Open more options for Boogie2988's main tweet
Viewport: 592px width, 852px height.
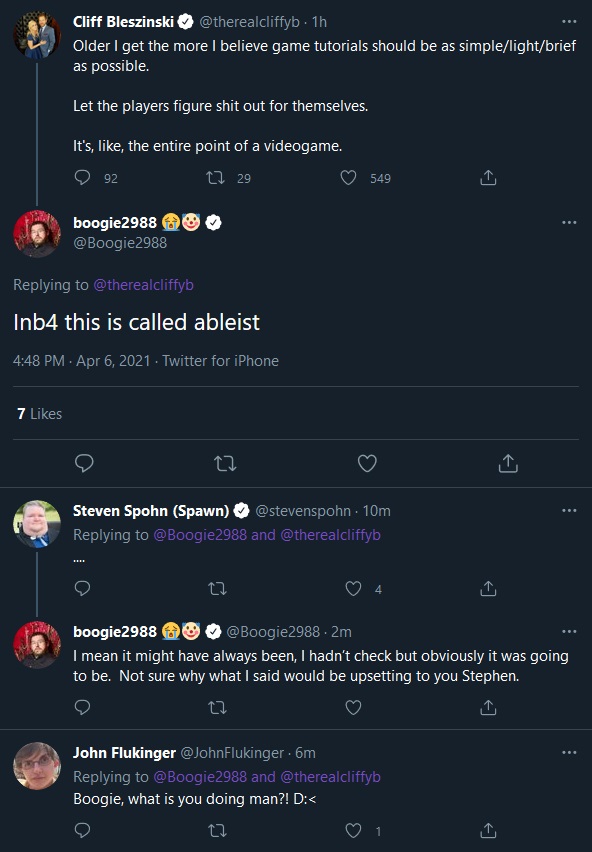567,222
